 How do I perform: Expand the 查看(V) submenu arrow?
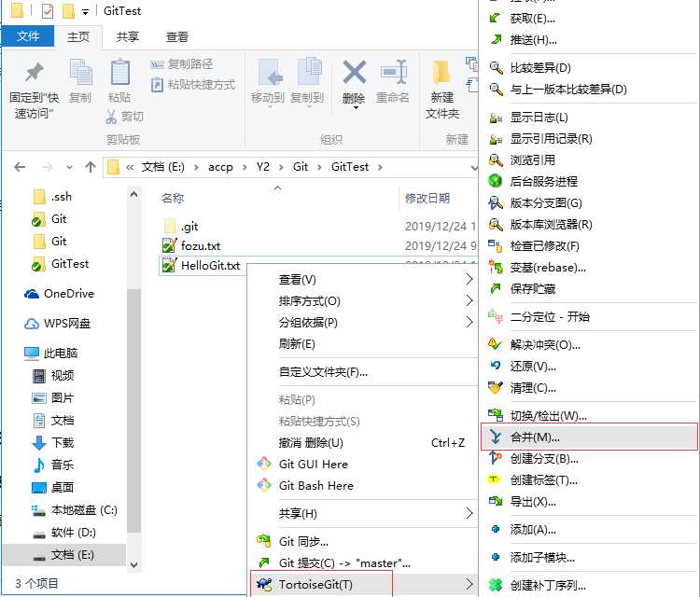click(x=469, y=279)
